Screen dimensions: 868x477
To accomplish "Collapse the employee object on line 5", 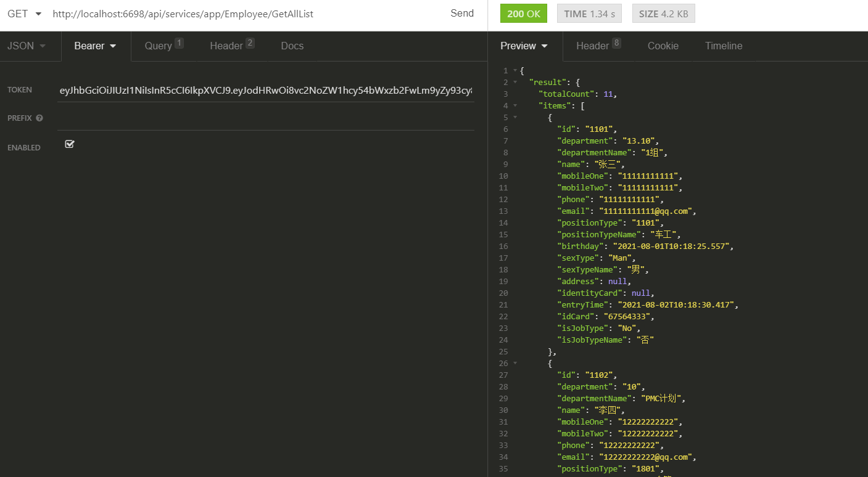I will 515,116.
